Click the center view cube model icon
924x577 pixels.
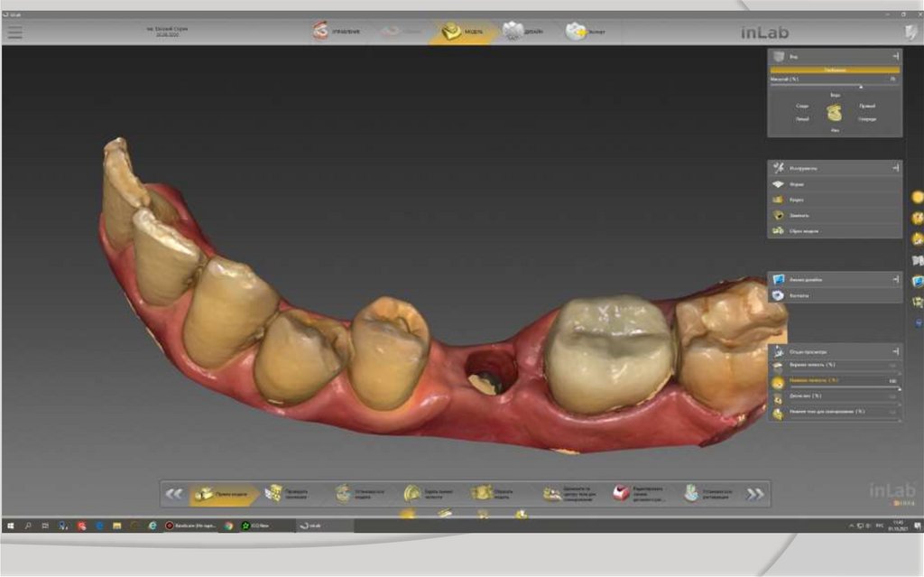pos(835,113)
